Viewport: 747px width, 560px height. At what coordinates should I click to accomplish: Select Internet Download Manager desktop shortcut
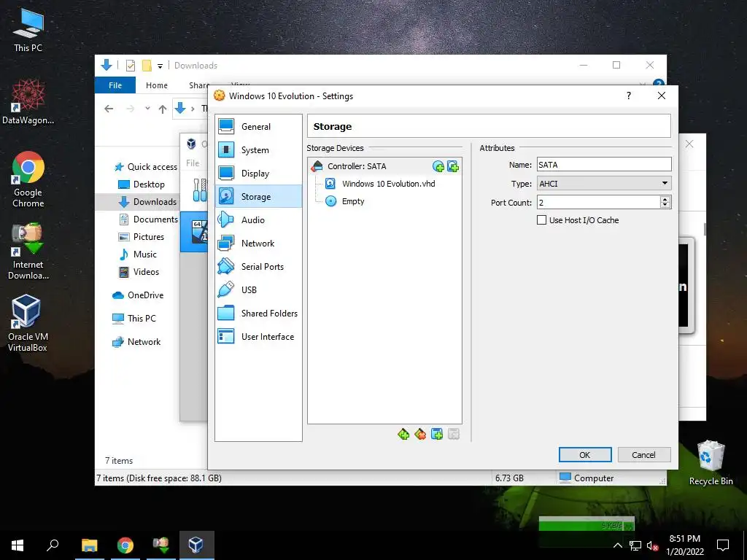point(28,252)
